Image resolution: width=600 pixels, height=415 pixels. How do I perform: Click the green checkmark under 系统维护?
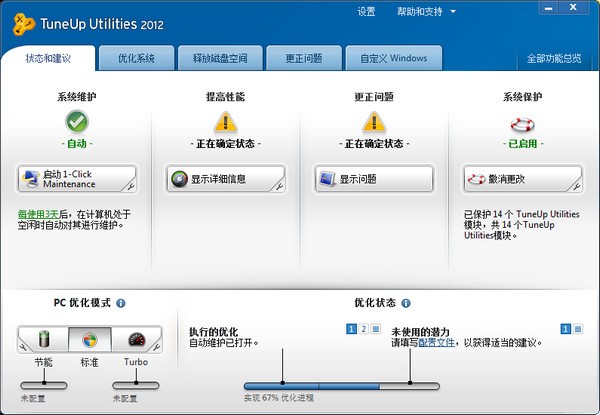(x=77, y=122)
